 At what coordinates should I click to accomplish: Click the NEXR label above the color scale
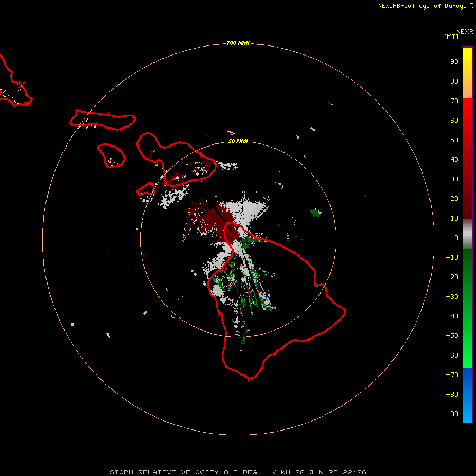click(464, 32)
